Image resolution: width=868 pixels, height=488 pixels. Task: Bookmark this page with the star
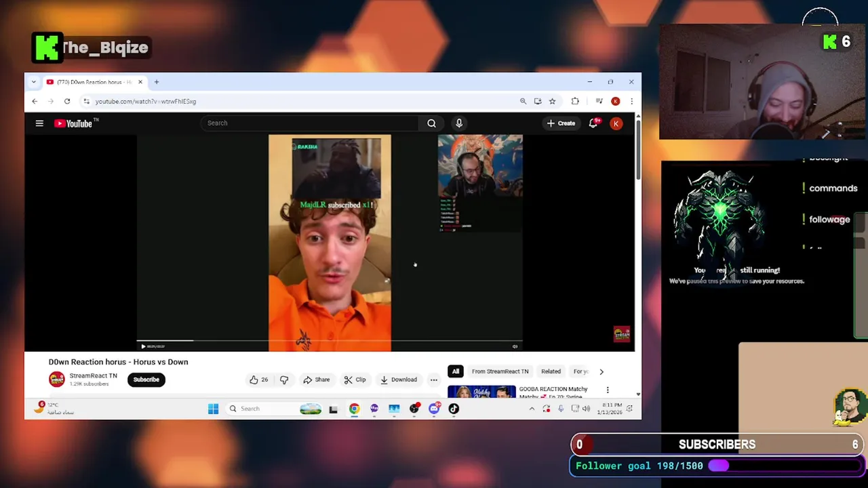[553, 101]
